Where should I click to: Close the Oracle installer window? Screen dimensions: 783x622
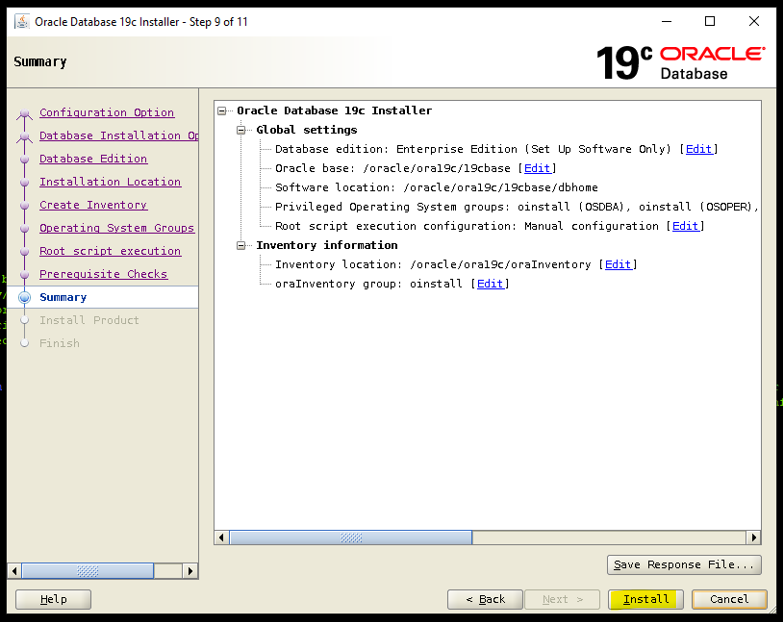pyautogui.click(x=754, y=21)
